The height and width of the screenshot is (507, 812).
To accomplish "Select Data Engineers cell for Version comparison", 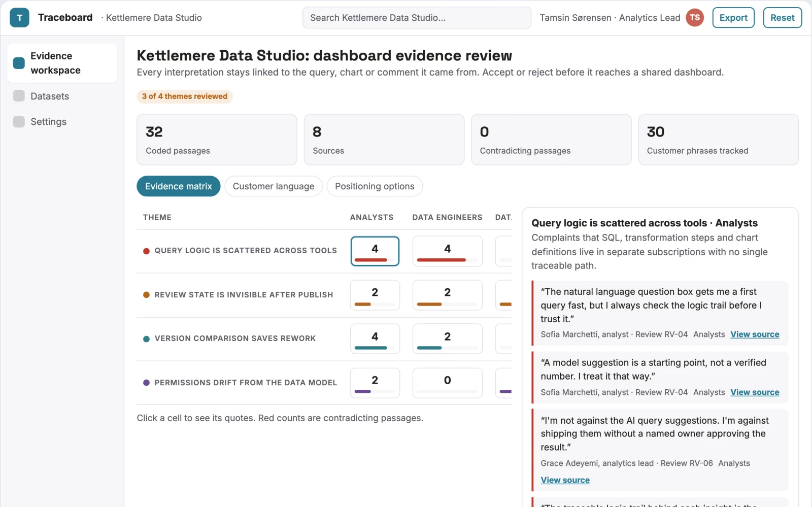I will pyautogui.click(x=448, y=339).
